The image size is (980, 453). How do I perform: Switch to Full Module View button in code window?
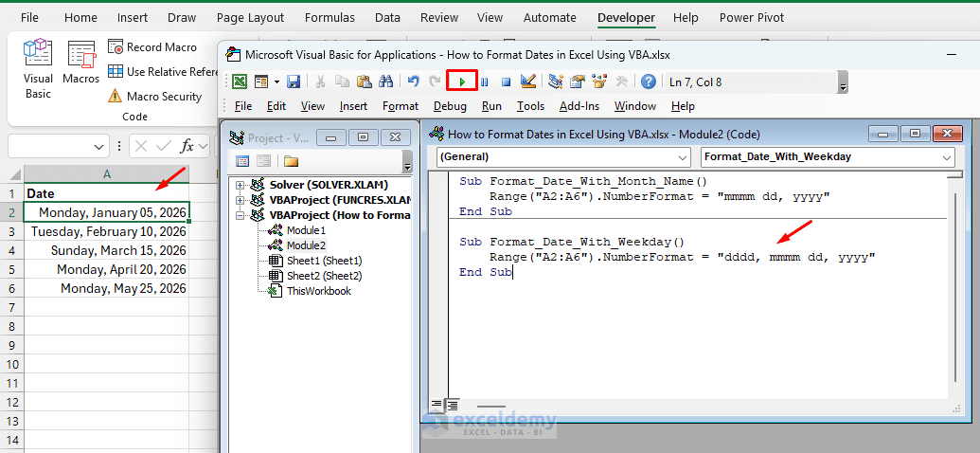point(452,405)
